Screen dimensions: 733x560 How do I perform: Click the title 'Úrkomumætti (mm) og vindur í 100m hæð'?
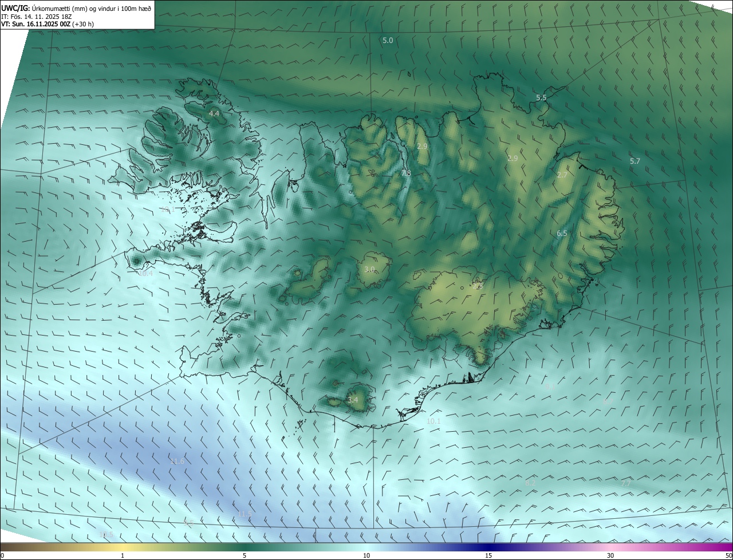coord(92,7)
